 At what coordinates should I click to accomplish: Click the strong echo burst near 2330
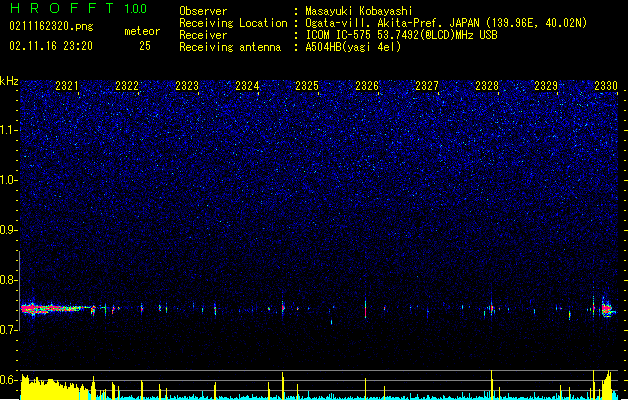tap(607, 309)
